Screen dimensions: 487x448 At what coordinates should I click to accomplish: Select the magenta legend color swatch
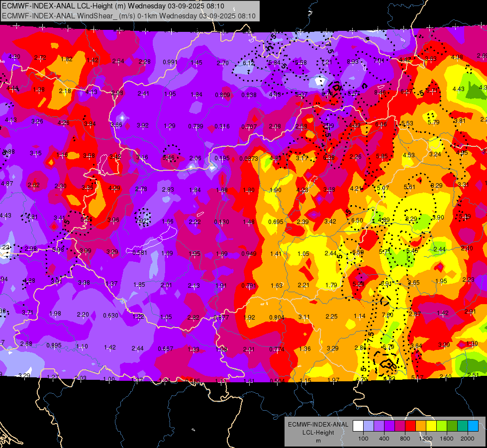pos(400,426)
